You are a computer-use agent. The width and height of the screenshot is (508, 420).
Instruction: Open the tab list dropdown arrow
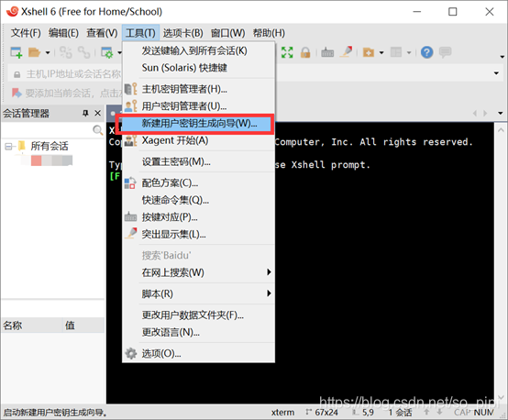click(x=501, y=113)
